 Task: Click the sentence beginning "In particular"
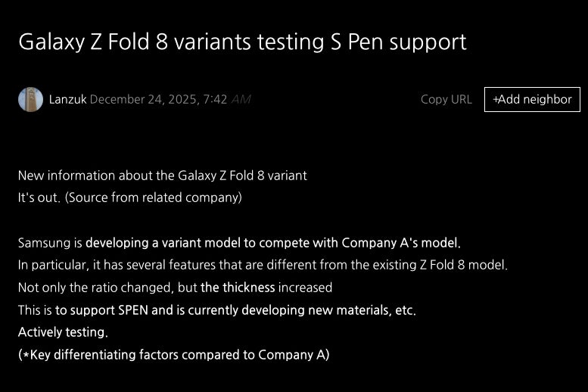tap(263, 266)
